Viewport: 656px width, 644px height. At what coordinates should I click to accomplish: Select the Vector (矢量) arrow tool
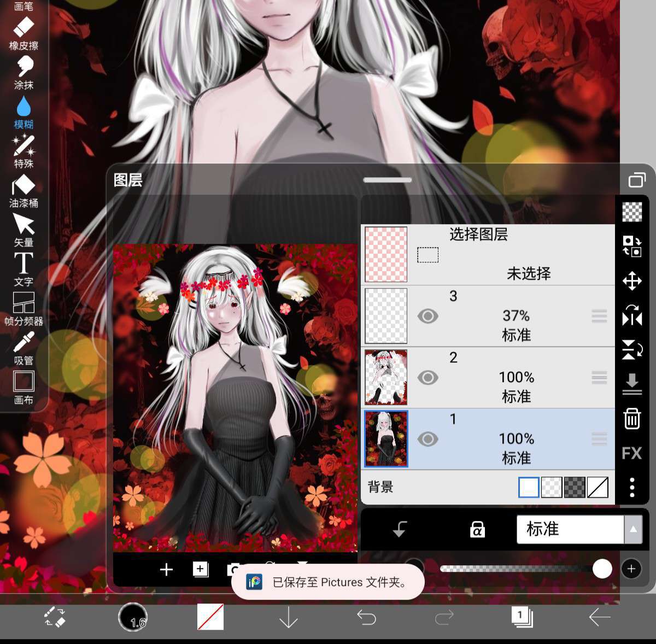tap(24, 231)
